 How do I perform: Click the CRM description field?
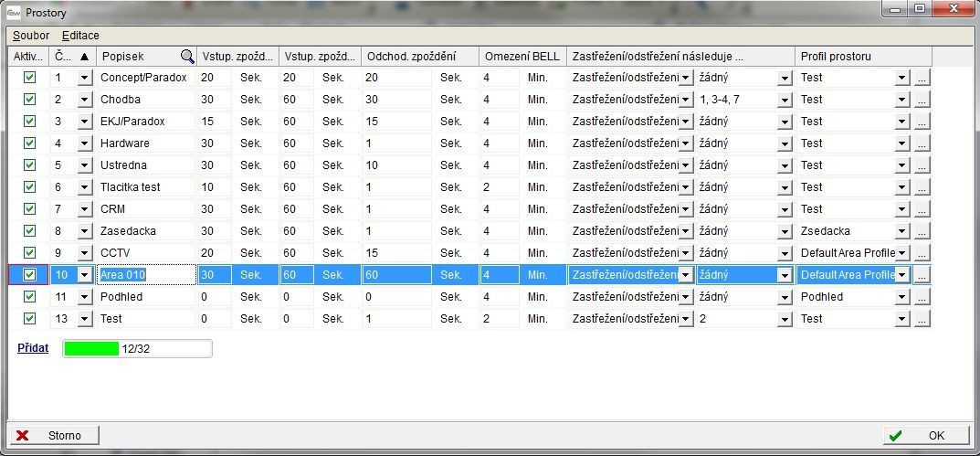click(x=146, y=209)
